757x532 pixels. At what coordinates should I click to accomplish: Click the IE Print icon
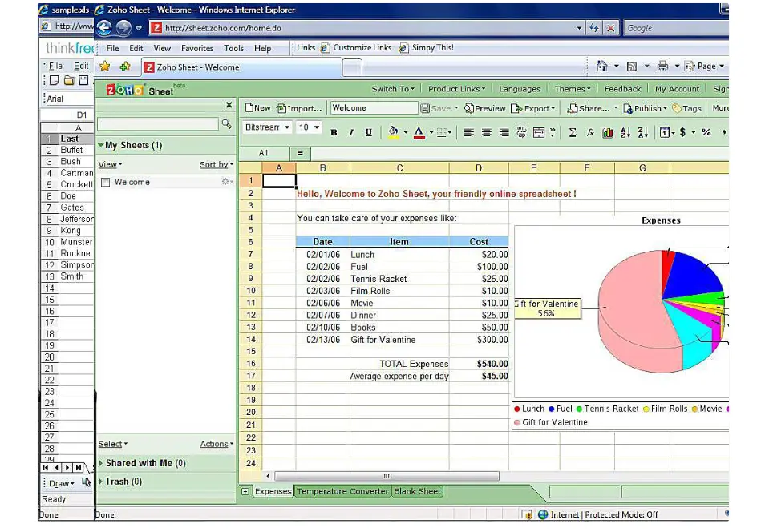point(662,66)
